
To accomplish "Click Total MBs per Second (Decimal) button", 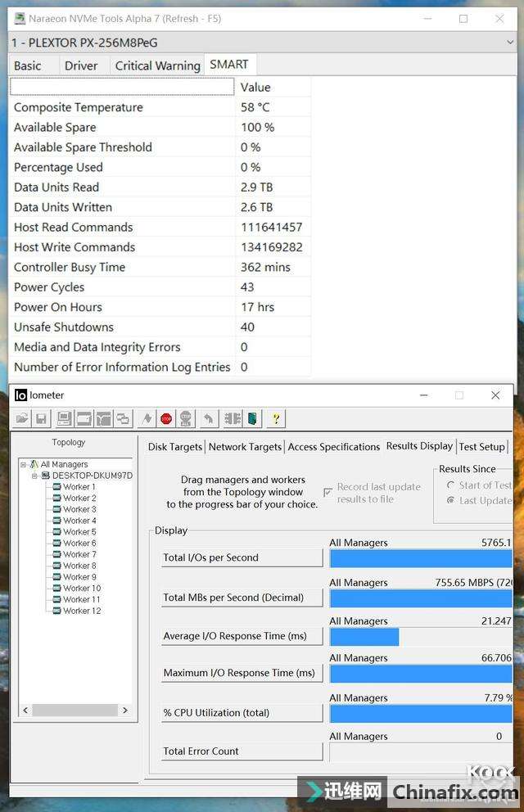I will point(242,598).
